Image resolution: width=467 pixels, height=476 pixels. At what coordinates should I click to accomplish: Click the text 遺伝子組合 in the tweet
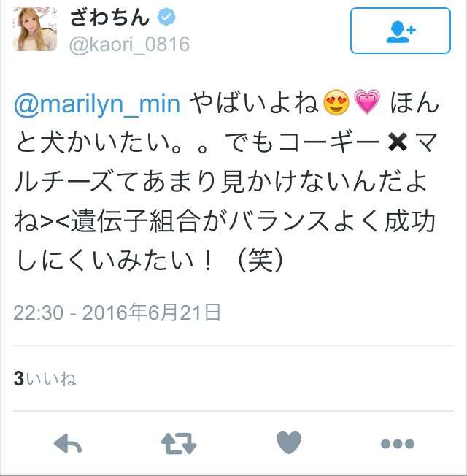tap(136, 221)
